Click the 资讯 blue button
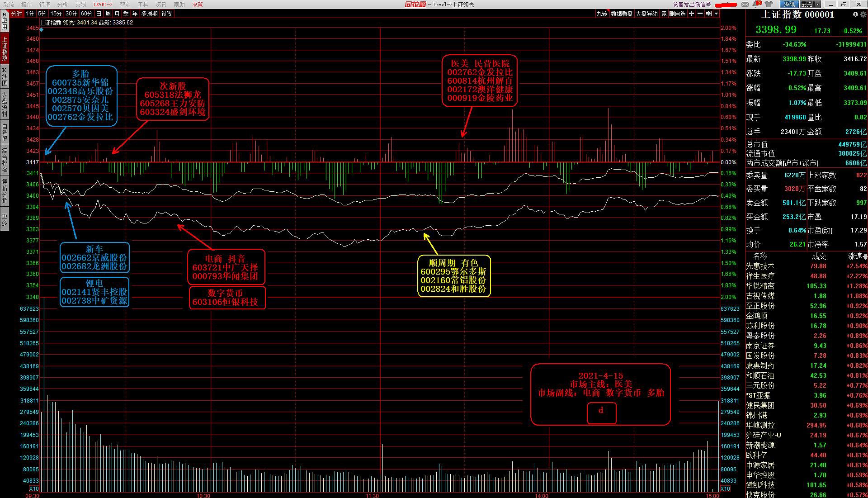The width and height of the screenshot is (868, 498). point(789,5)
